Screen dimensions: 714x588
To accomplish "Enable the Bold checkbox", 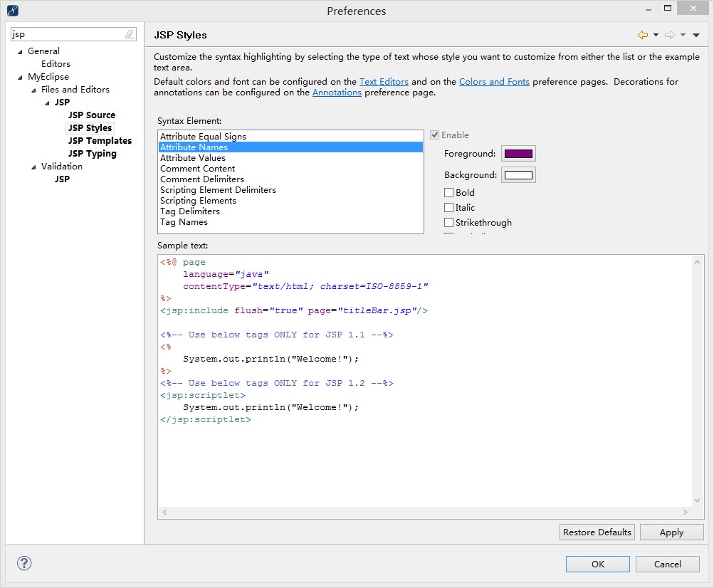I will pos(448,192).
